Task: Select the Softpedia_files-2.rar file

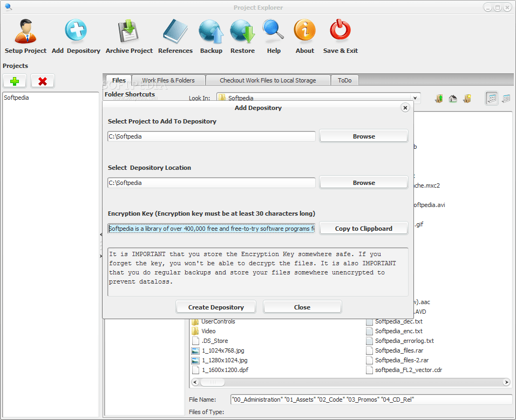Action: [x=397, y=360]
